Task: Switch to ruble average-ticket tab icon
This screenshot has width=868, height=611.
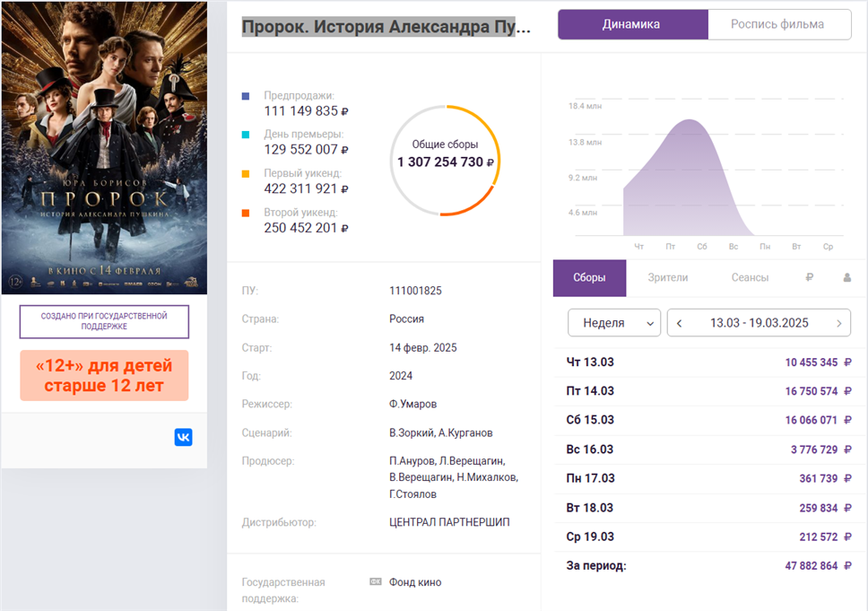Action: coord(810,277)
